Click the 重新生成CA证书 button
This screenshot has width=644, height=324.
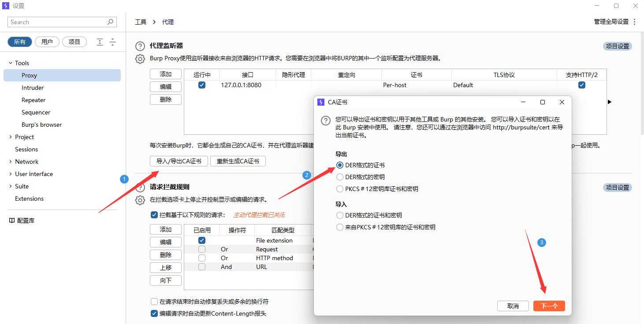(238, 161)
